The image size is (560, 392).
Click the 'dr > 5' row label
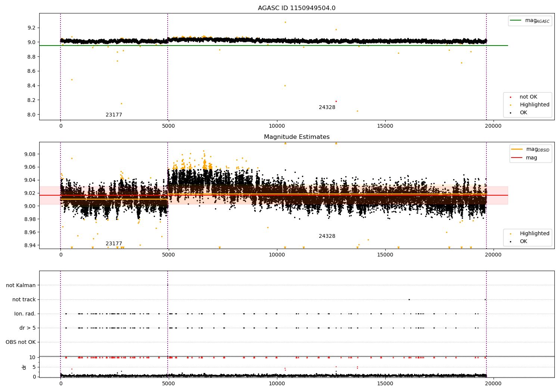[x=28, y=328]
